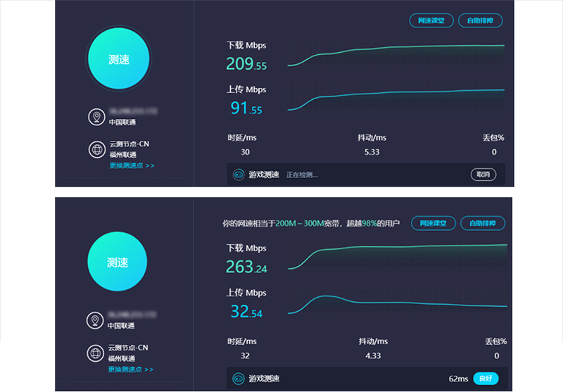Click the gamepad icon next to 正在检测

[239, 175]
